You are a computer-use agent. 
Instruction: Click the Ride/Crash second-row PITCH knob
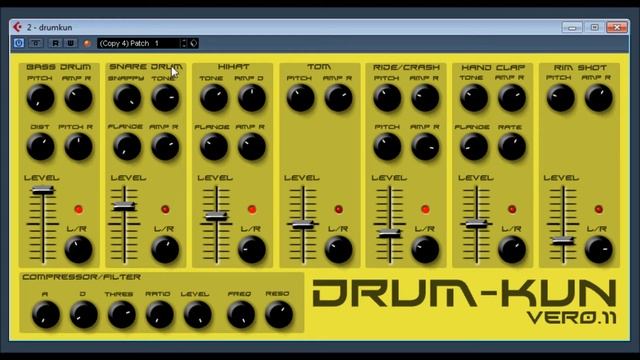click(x=387, y=147)
